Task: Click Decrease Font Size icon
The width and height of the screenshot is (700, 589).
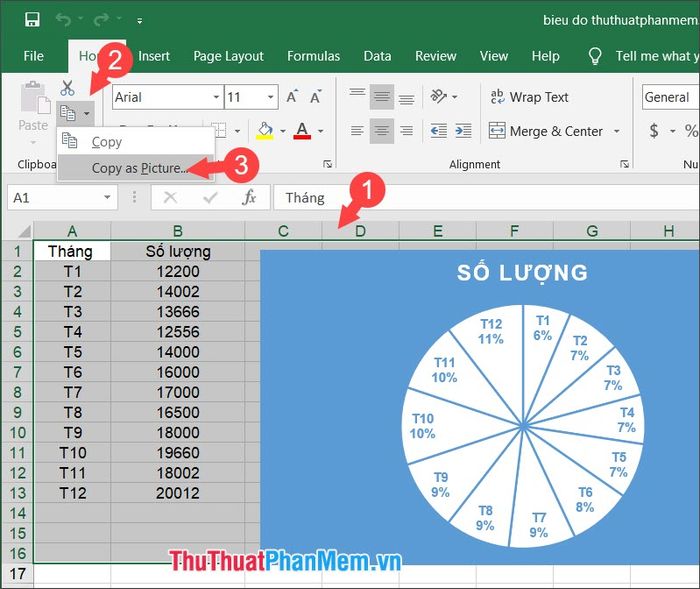Action: tap(315, 97)
